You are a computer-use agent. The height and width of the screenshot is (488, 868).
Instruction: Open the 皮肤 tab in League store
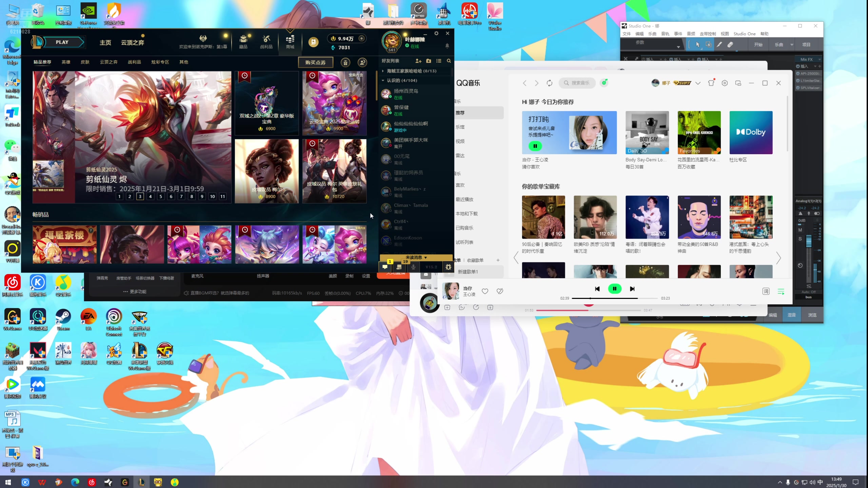[85, 62]
